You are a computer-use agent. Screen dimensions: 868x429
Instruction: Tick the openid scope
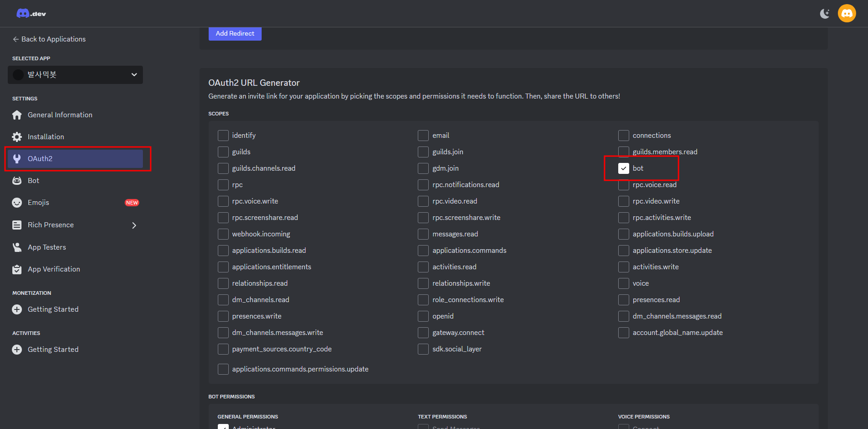423,316
